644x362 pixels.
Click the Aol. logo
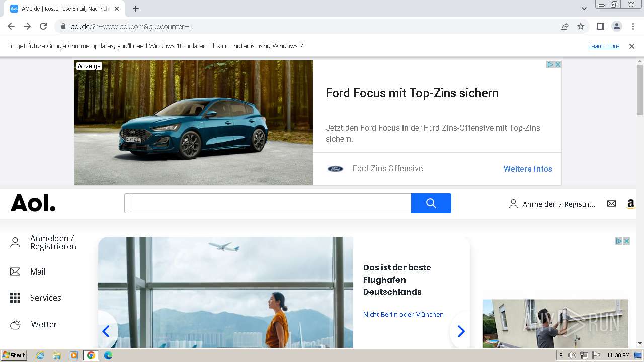point(33,203)
